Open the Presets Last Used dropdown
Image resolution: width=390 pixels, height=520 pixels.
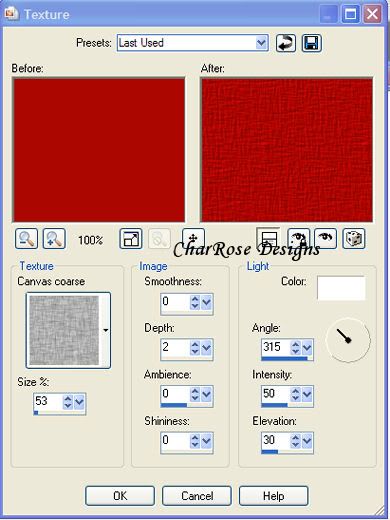[193, 43]
